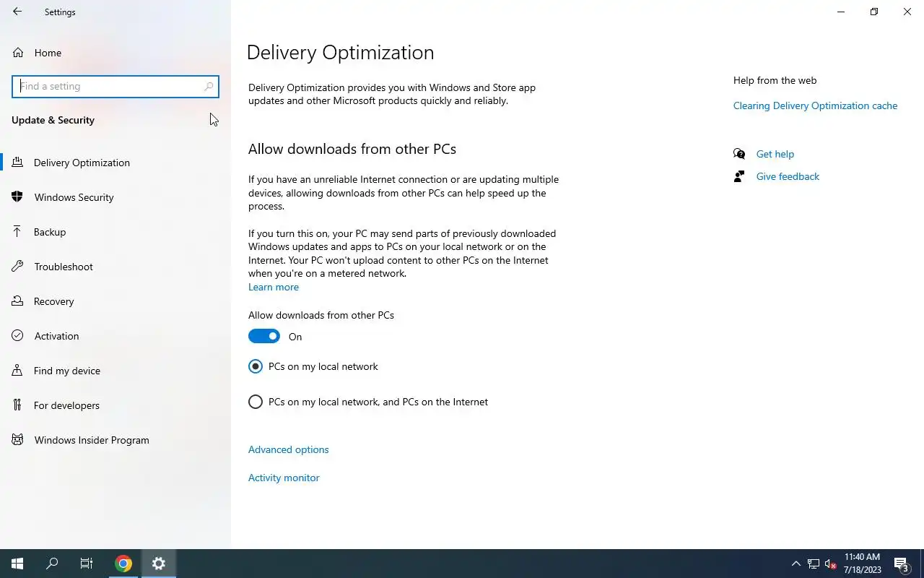Click the Get help chat icon
This screenshot has width=924, height=578.
tap(739, 154)
